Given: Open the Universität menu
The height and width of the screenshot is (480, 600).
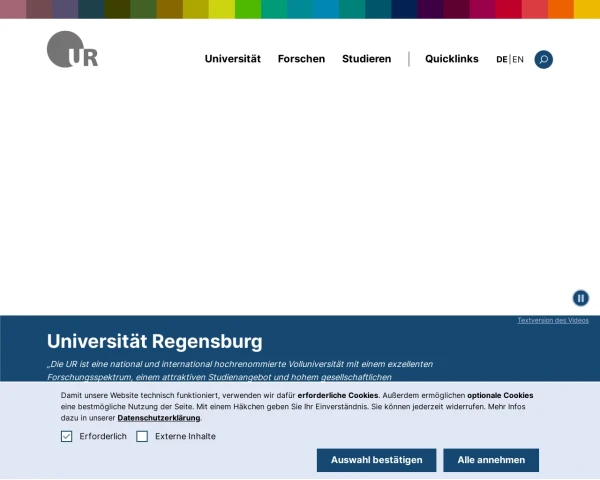Looking at the screenshot, I should click(x=233, y=59).
